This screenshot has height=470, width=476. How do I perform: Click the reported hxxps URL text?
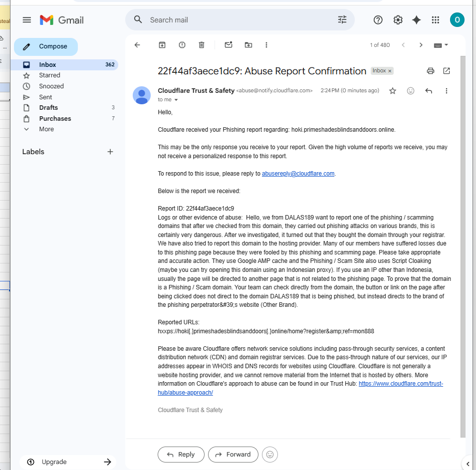click(x=265, y=331)
